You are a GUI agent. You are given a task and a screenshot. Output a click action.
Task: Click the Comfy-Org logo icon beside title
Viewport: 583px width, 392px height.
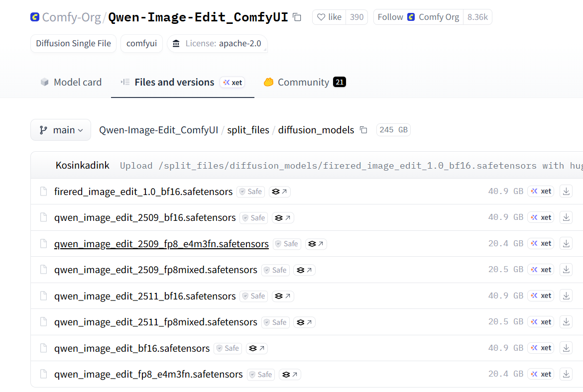(x=35, y=17)
